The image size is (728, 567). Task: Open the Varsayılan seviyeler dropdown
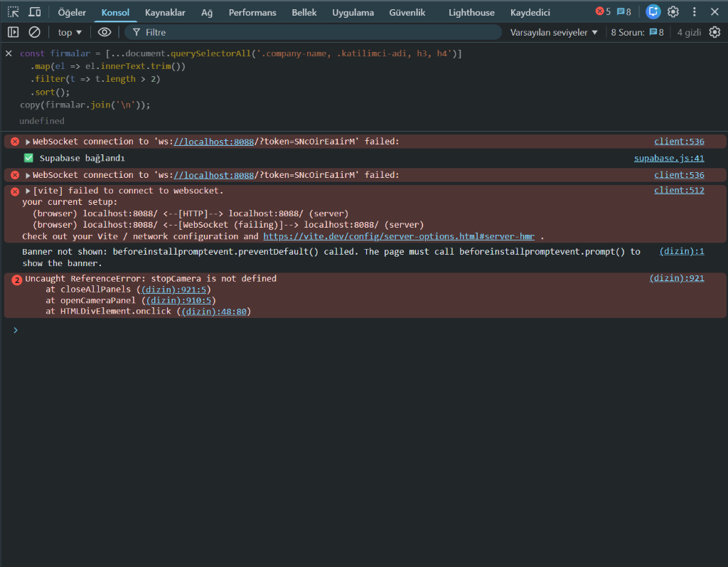pyautogui.click(x=553, y=33)
